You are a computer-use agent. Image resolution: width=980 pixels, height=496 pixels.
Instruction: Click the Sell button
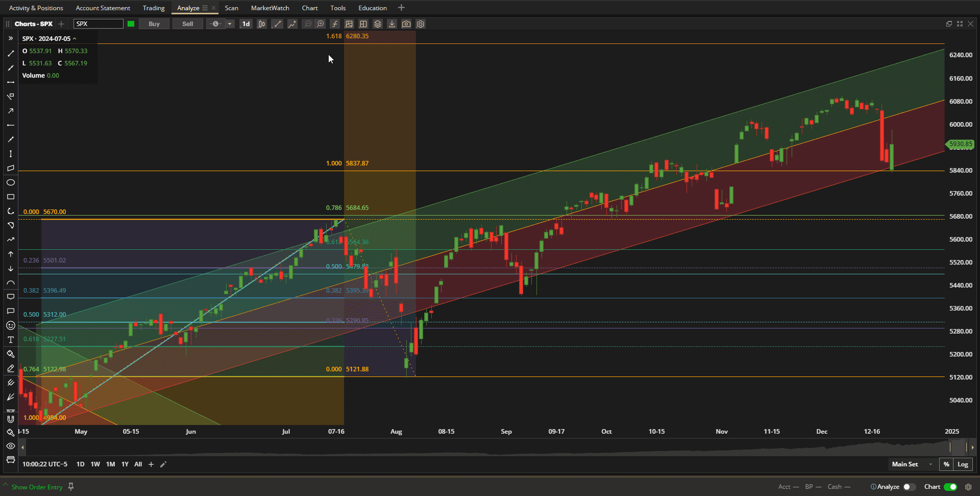point(188,24)
